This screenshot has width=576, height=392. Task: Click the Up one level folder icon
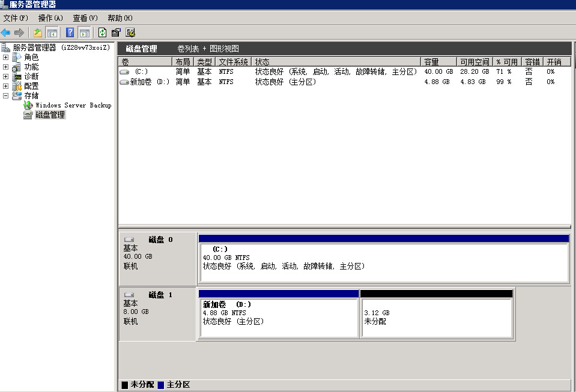tap(38, 32)
